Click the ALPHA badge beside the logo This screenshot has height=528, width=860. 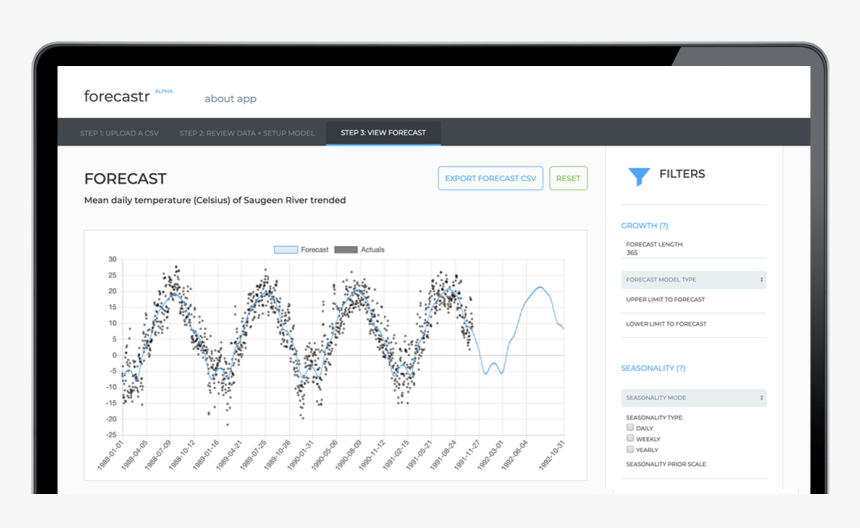click(163, 91)
